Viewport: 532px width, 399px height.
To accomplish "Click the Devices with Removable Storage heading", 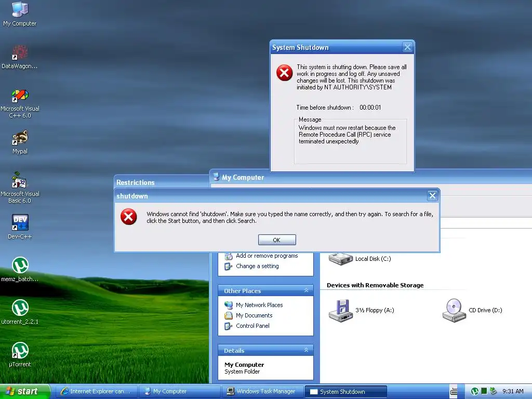I will point(375,285).
